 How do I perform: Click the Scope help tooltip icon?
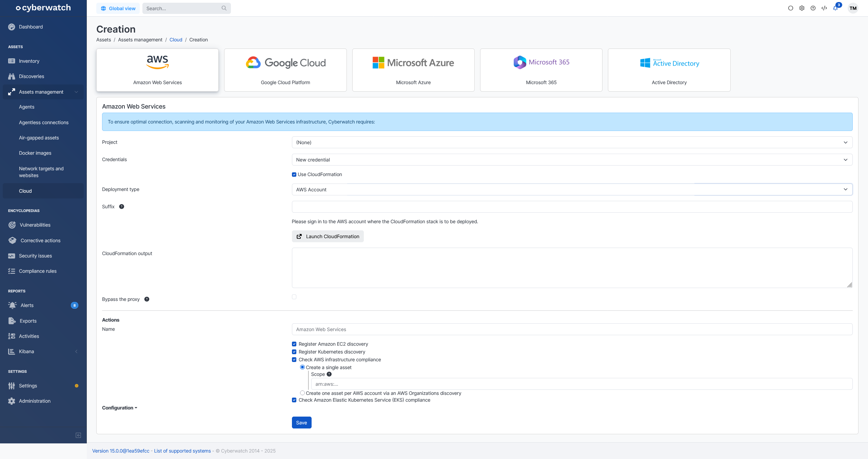click(x=329, y=374)
